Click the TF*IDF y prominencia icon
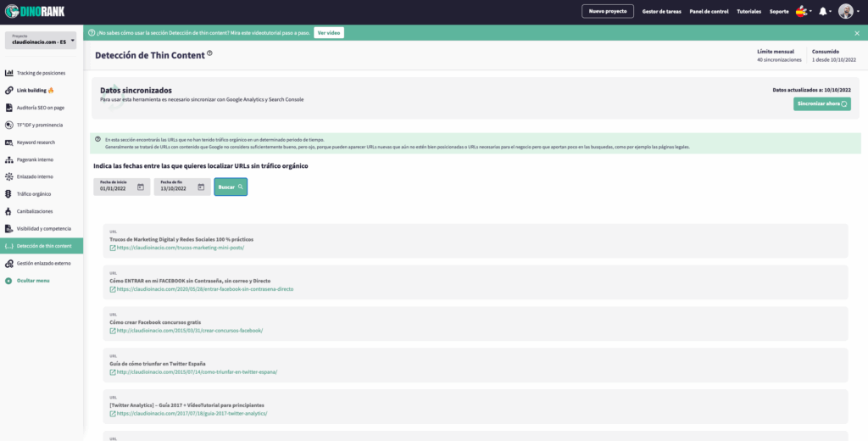 point(8,125)
